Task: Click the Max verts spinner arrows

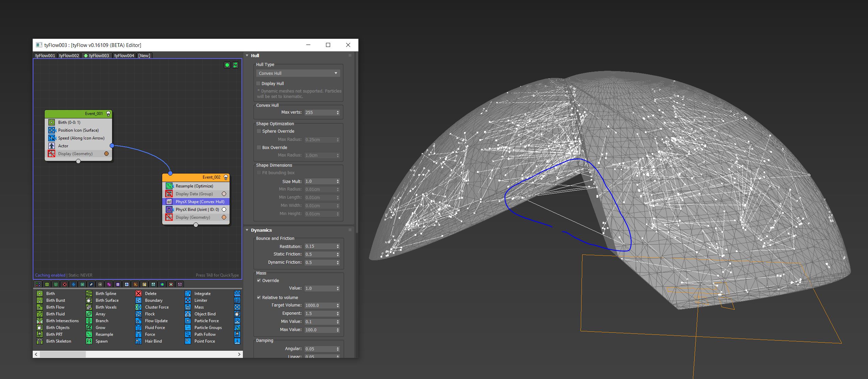Action: click(338, 112)
